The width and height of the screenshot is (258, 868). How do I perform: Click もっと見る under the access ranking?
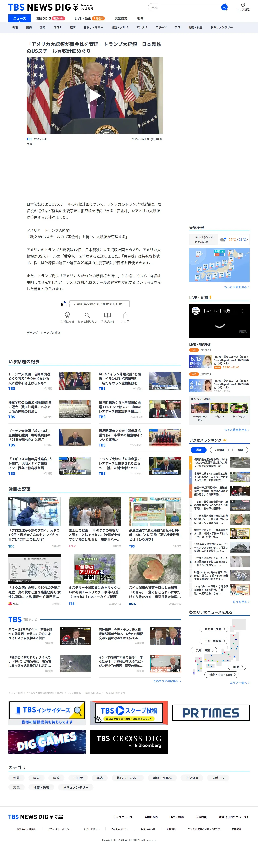tap(241, 602)
